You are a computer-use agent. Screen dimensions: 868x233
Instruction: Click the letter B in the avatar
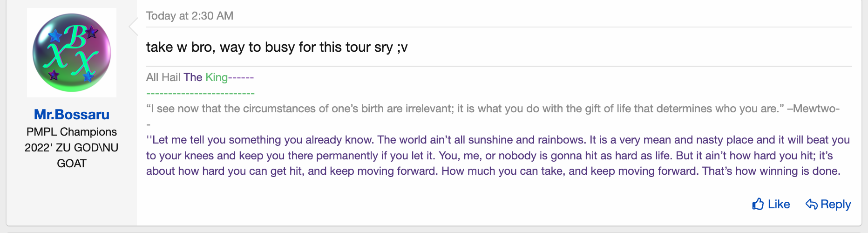click(75, 36)
